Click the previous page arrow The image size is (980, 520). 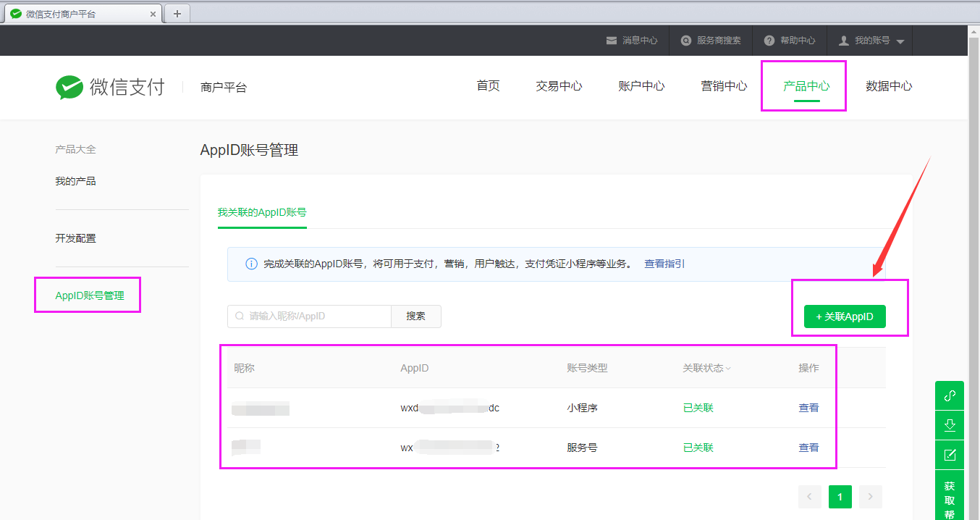810,497
